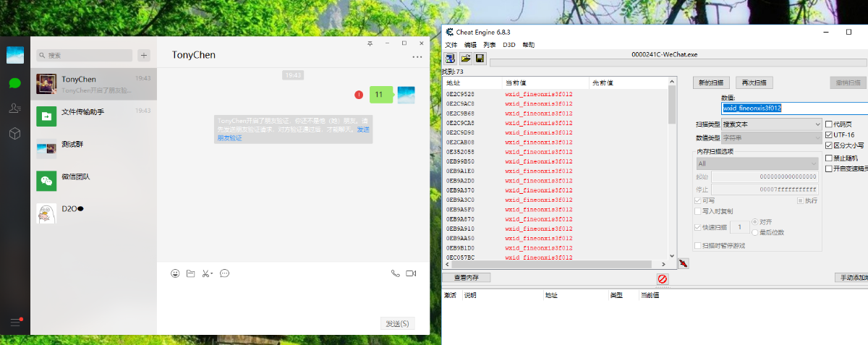
Task: Open the 数值类型 dropdown
Action: pyautogui.click(x=771, y=137)
